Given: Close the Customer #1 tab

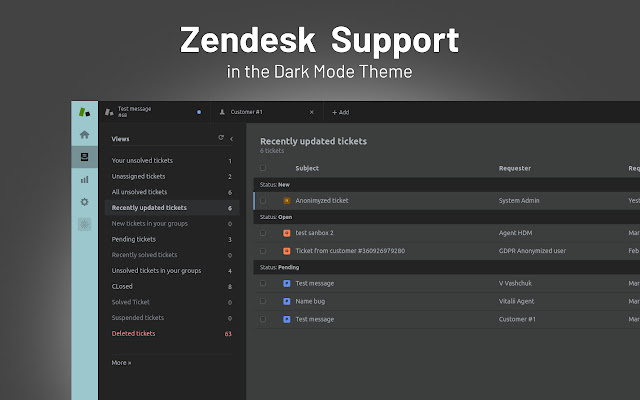Looking at the screenshot, I should [x=312, y=112].
